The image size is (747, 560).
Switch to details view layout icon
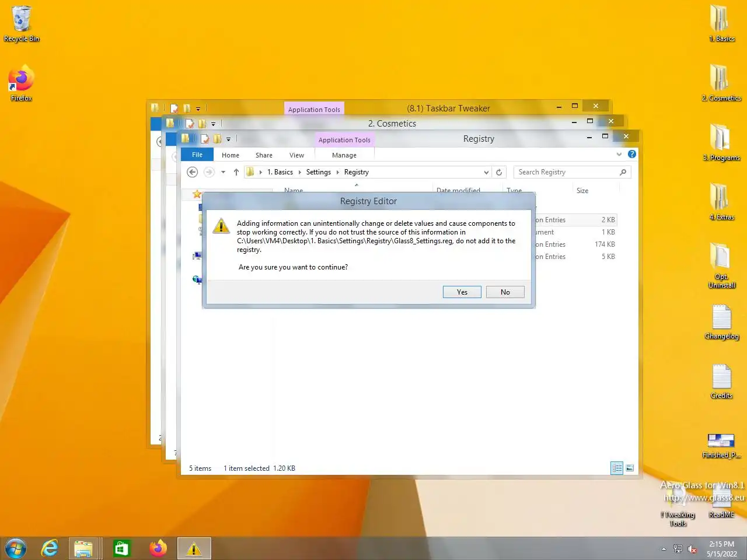[617, 468]
